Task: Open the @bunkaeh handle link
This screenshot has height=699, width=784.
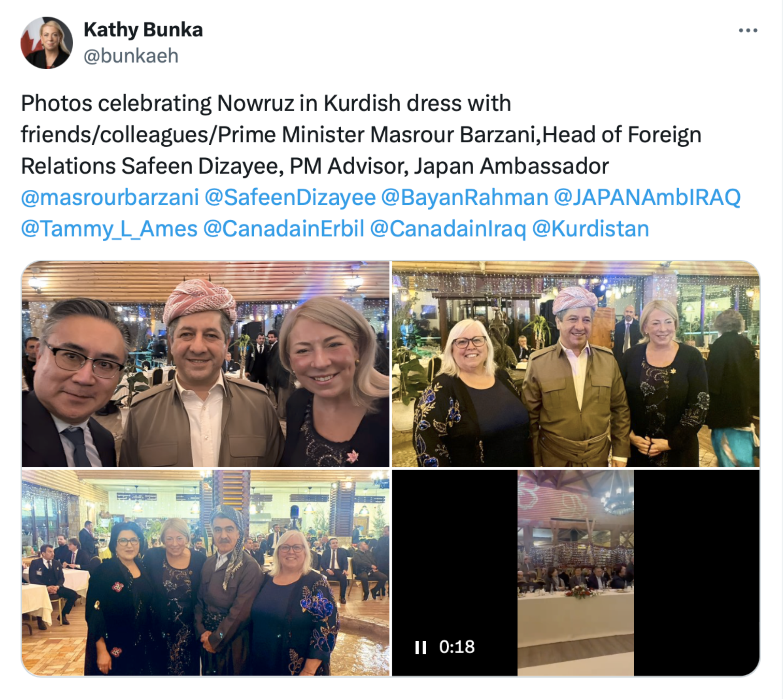Action: pos(131,56)
